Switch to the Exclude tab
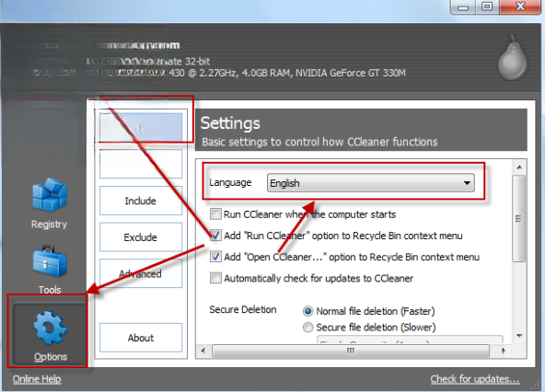545x392 pixels. coord(141,237)
